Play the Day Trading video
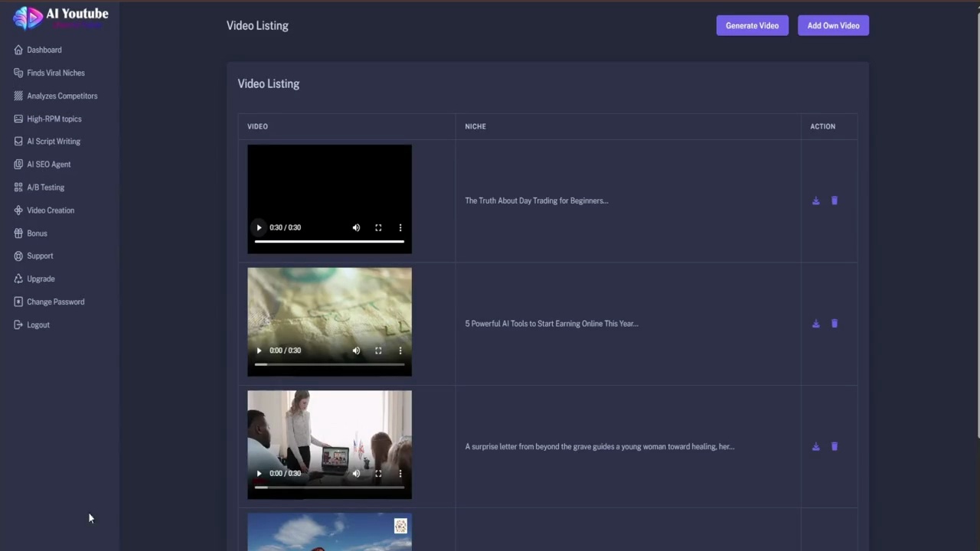This screenshot has width=980, height=551. (x=259, y=227)
